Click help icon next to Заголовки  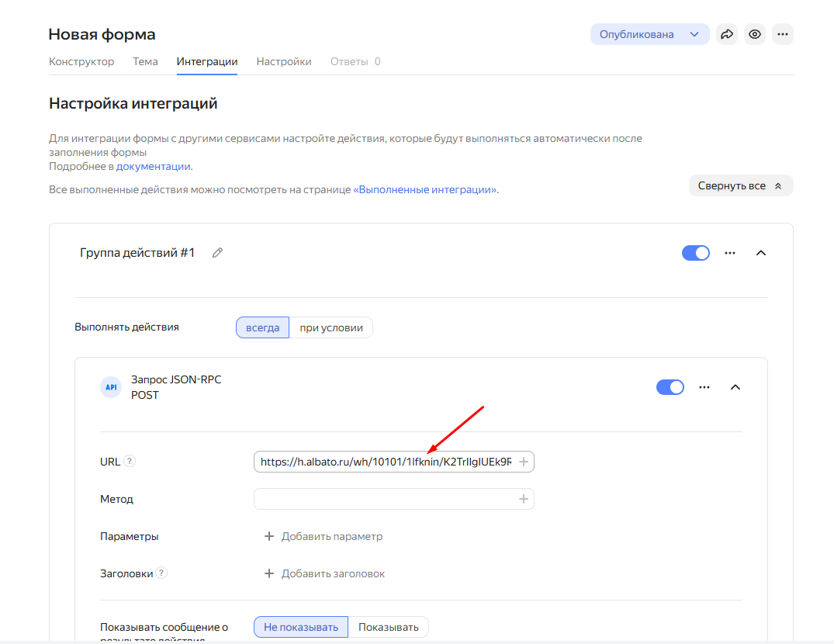pyautogui.click(x=161, y=573)
